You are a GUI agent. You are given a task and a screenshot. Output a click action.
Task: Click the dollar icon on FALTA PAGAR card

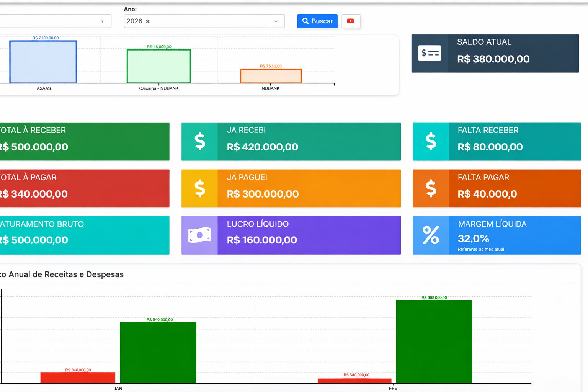click(x=431, y=188)
